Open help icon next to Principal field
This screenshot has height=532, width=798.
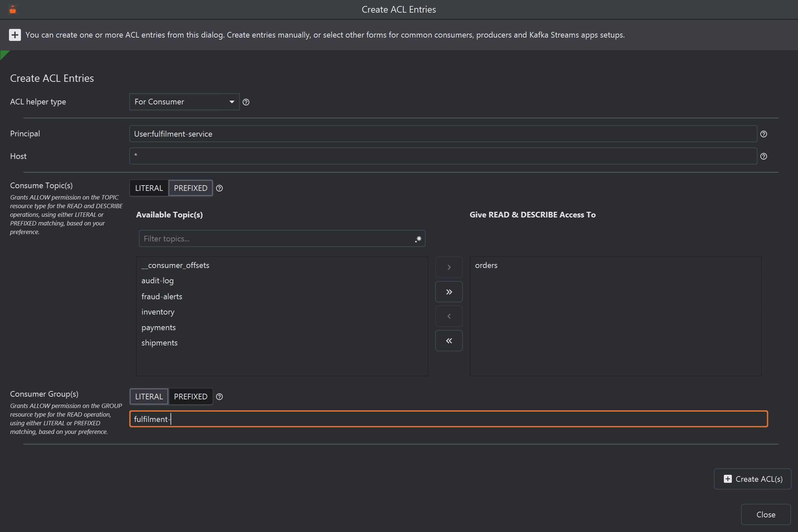pos(763,134)
